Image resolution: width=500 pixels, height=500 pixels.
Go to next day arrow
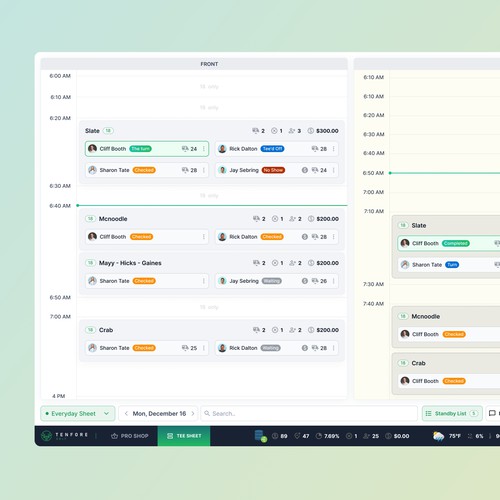pos(193,413)
